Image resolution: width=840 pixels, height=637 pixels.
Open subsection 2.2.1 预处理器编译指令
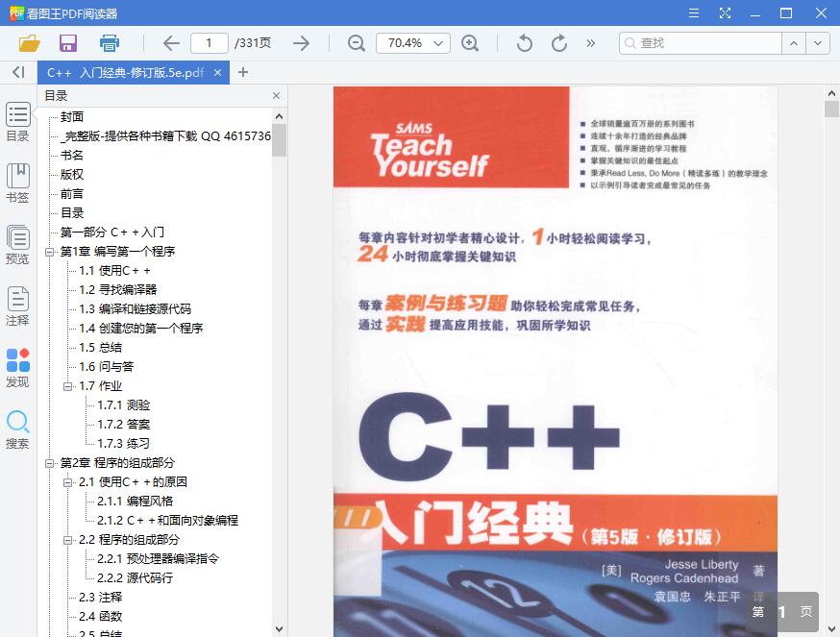[158, 559]
